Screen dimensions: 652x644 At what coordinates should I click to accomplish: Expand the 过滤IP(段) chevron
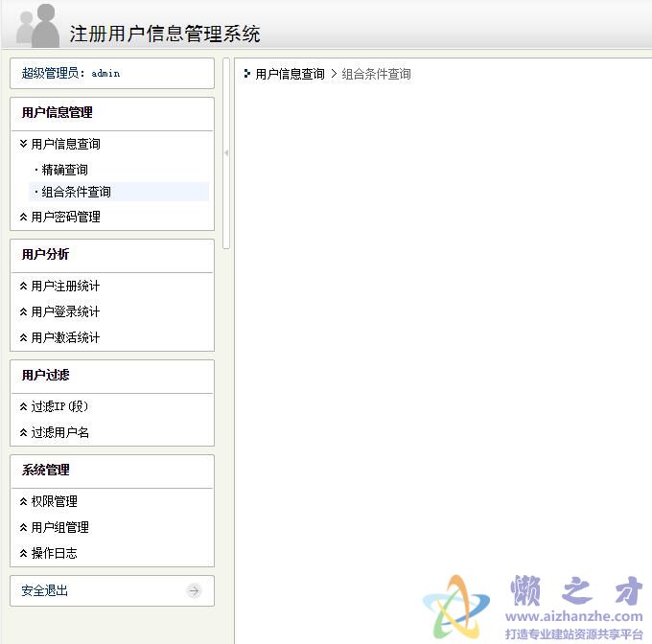click(23, 406)
